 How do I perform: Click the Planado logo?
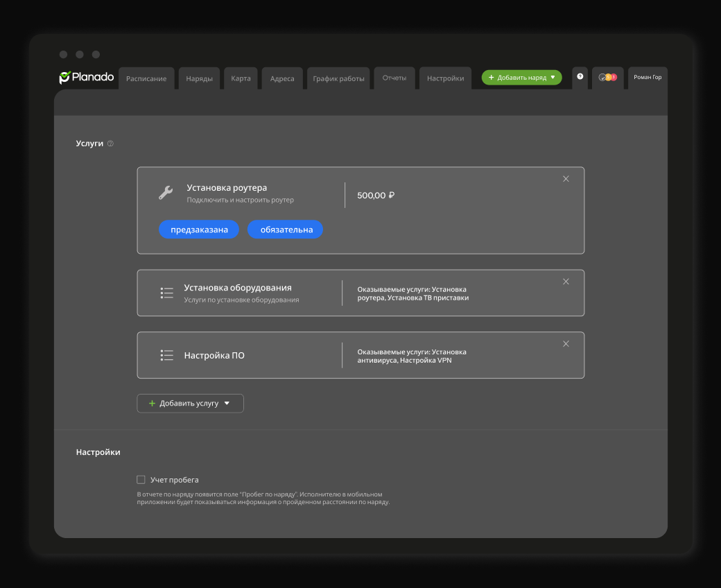(x=87, y=77)
